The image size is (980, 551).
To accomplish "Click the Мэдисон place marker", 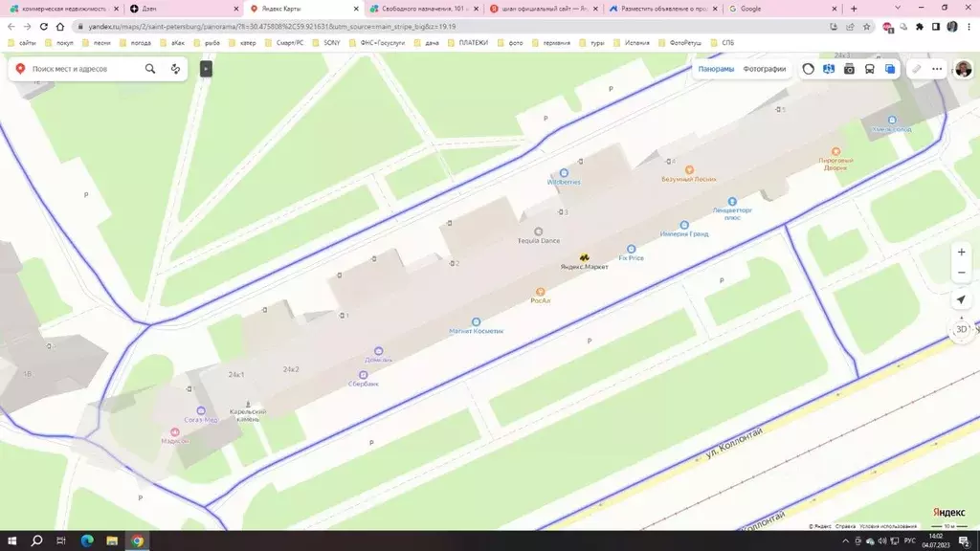I will (x=175, y=432).
